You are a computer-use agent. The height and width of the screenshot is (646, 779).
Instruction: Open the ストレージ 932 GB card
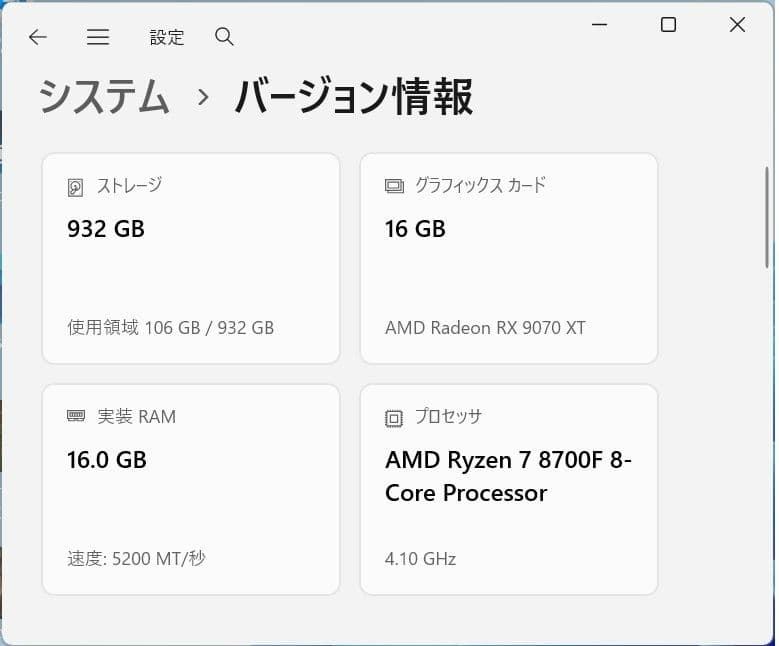click(x=191, y=258)
